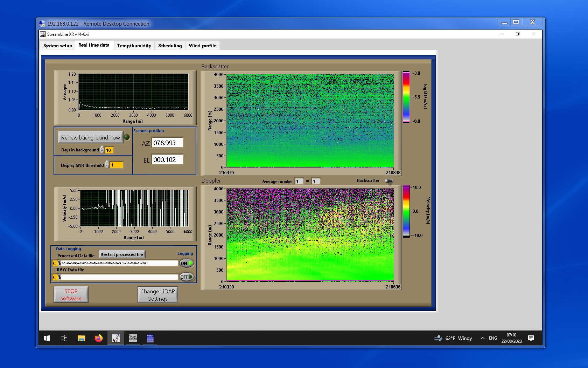The image size is (588, 368).
Task: Click the AZ scanner position field
Action: coord(167,143)
